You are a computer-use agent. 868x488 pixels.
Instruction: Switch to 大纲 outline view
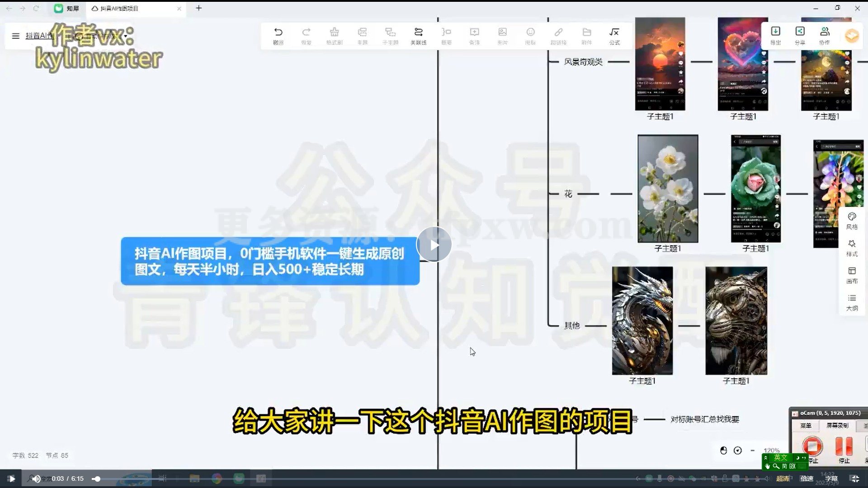852,302
